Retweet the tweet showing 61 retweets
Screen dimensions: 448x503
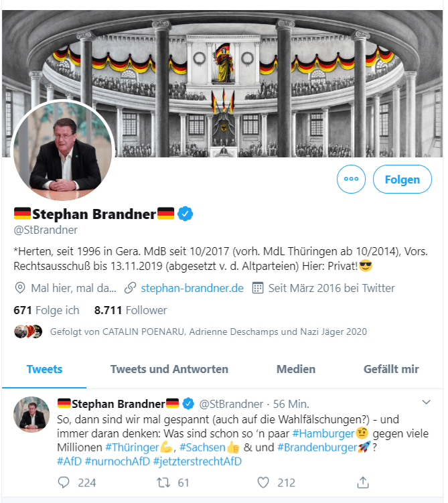(x=163, y=482)
